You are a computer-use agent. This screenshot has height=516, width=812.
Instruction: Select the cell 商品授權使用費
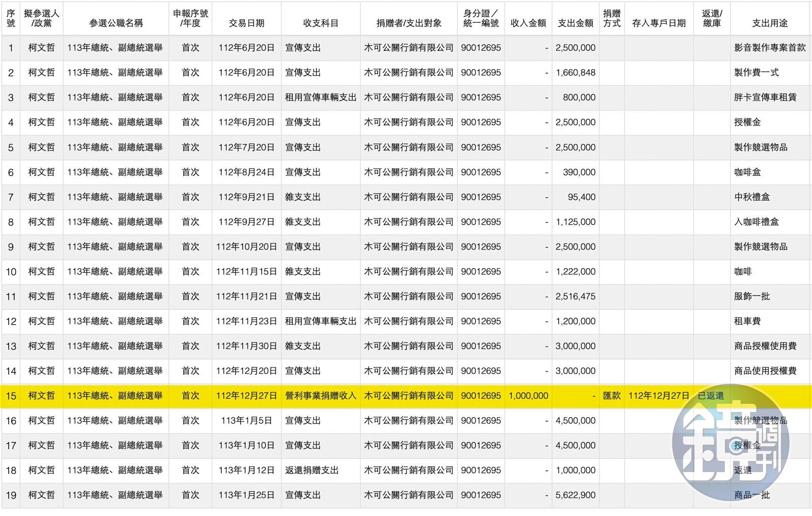coord(765,346)
